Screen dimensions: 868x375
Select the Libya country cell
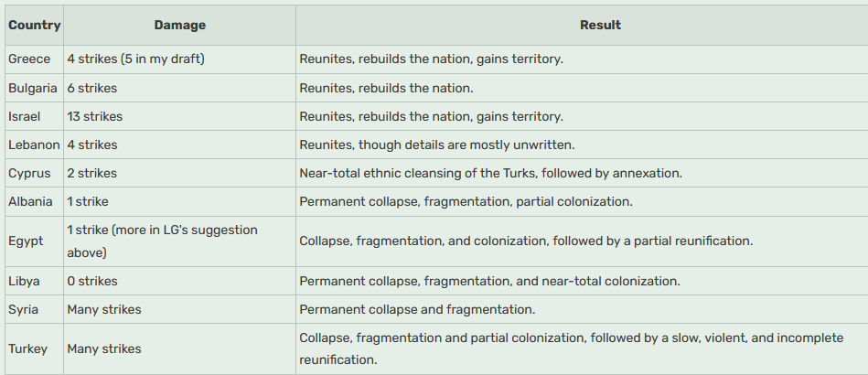point(25,281)
